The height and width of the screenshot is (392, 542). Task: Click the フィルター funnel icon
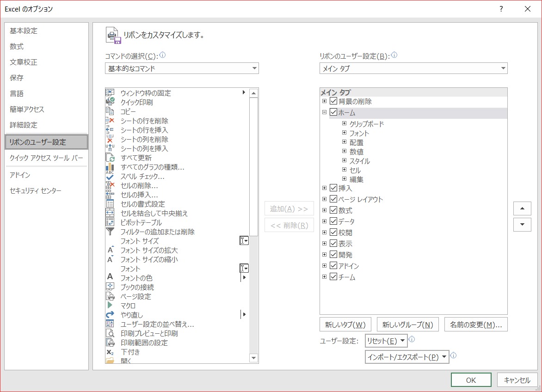(x=110, y=232)
